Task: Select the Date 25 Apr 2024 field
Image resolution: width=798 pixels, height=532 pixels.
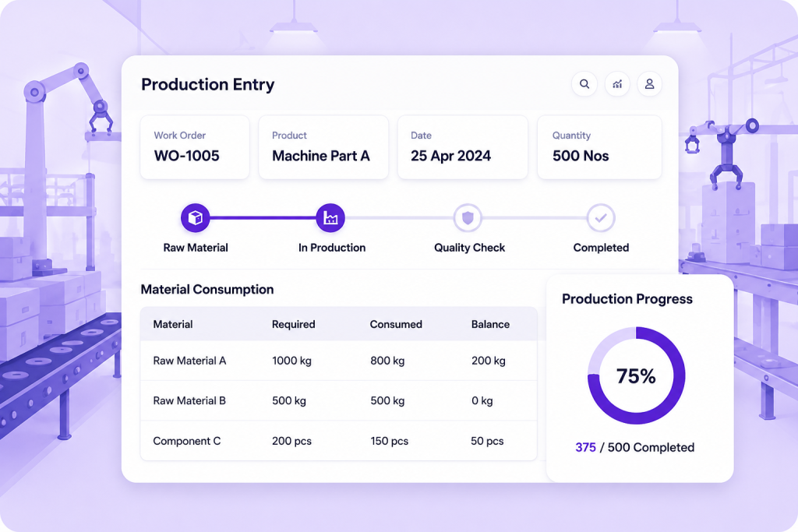Action: click(463, 147)
